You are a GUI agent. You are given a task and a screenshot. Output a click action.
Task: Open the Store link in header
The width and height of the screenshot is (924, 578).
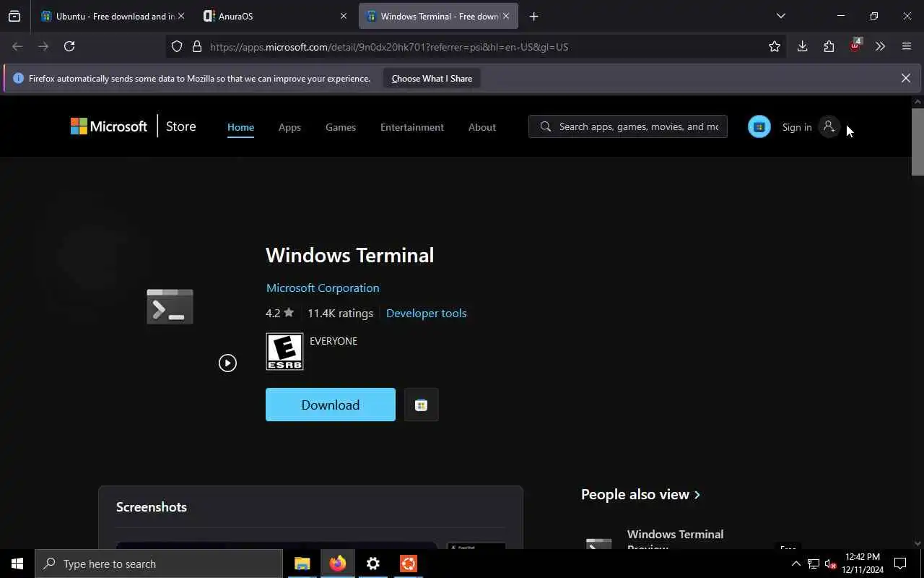click(x=180, y=126)
